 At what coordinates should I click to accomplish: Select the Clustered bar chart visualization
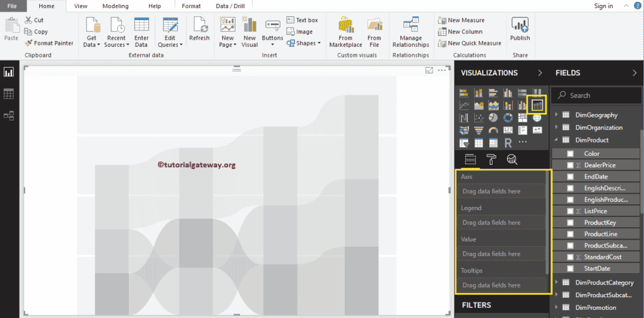point(493,93)
